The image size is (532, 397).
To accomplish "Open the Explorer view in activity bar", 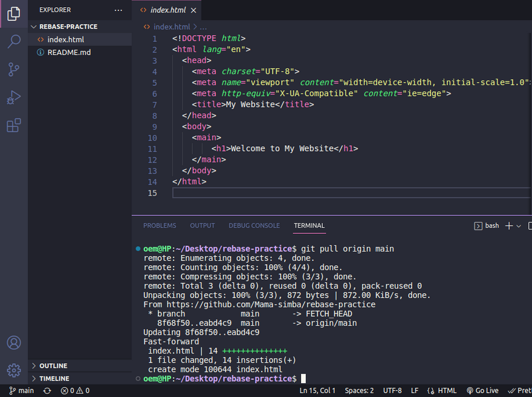I will (x=13, y=13).
